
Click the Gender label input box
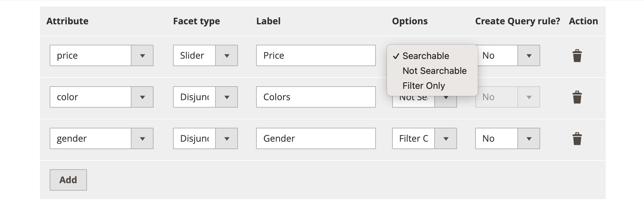point(316,138)
